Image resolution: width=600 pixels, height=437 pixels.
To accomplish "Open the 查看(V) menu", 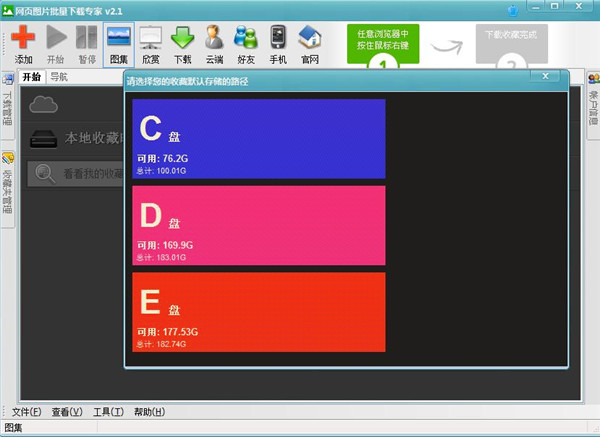I will point(67,412).
